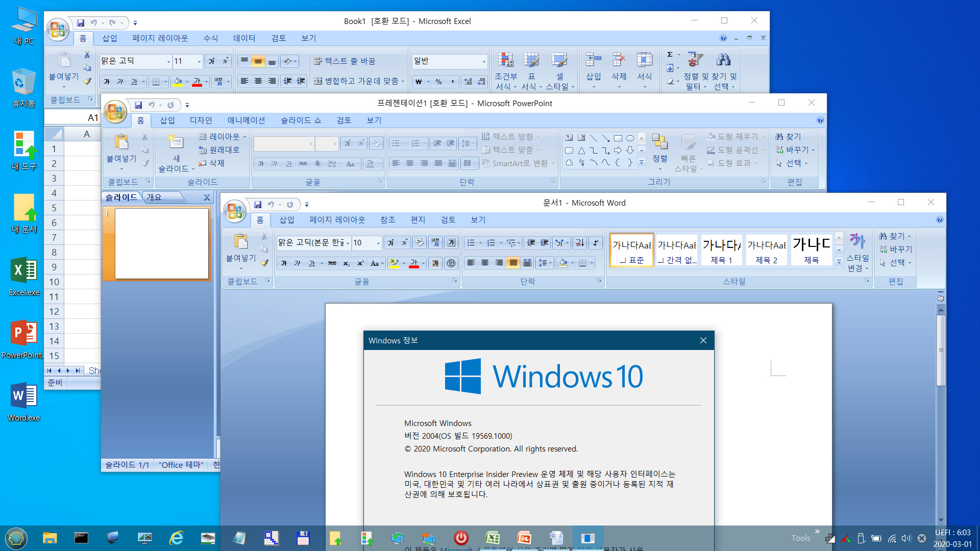The width and height of the screenshot is (980, 551).
Task: Open Excel number format dropdown
Action: coord(484,62)
